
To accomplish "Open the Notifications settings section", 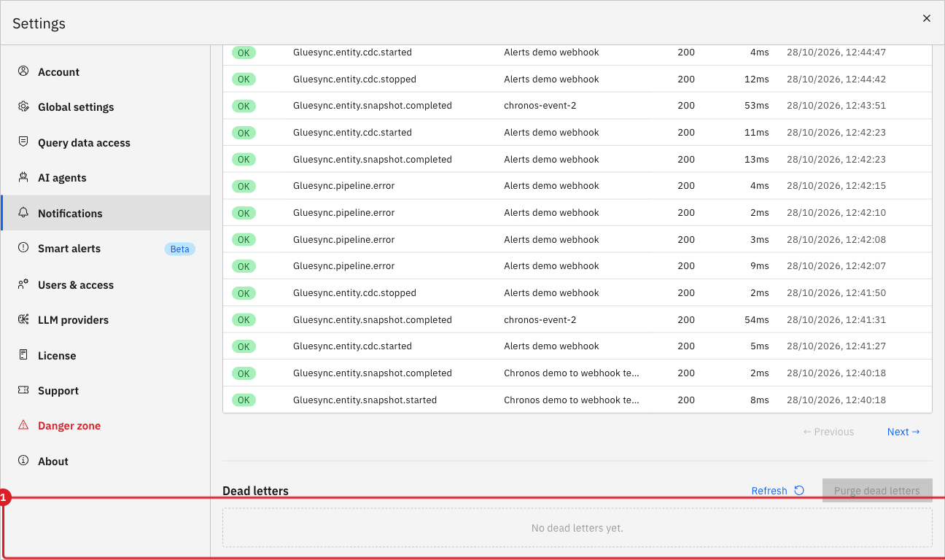I will (106, 213).
